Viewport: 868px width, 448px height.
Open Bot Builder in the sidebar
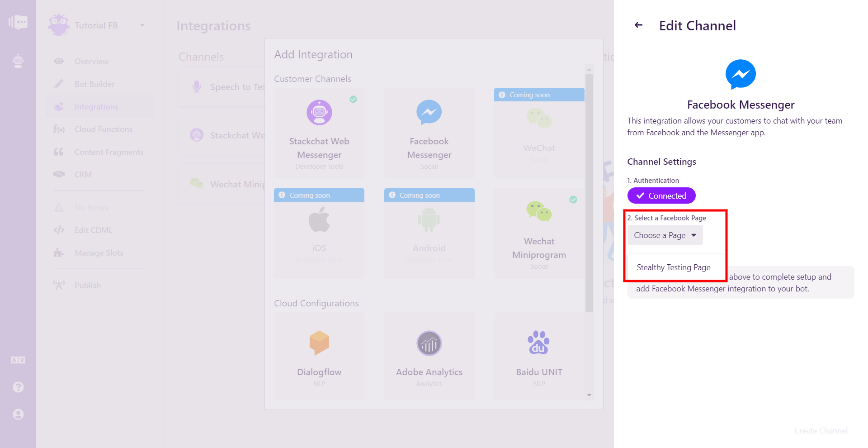pyautogui.click(x=99, y=84)
